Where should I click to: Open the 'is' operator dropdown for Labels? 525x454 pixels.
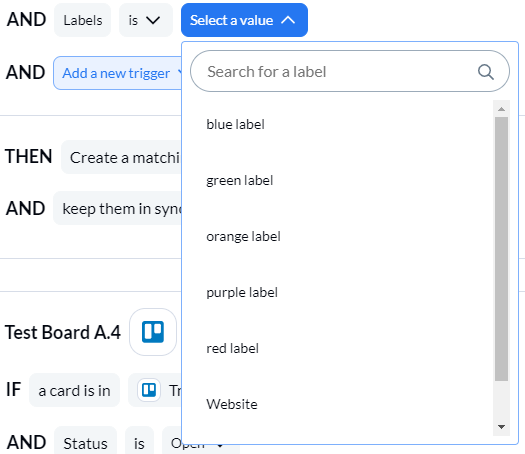[x=146, y=20]
